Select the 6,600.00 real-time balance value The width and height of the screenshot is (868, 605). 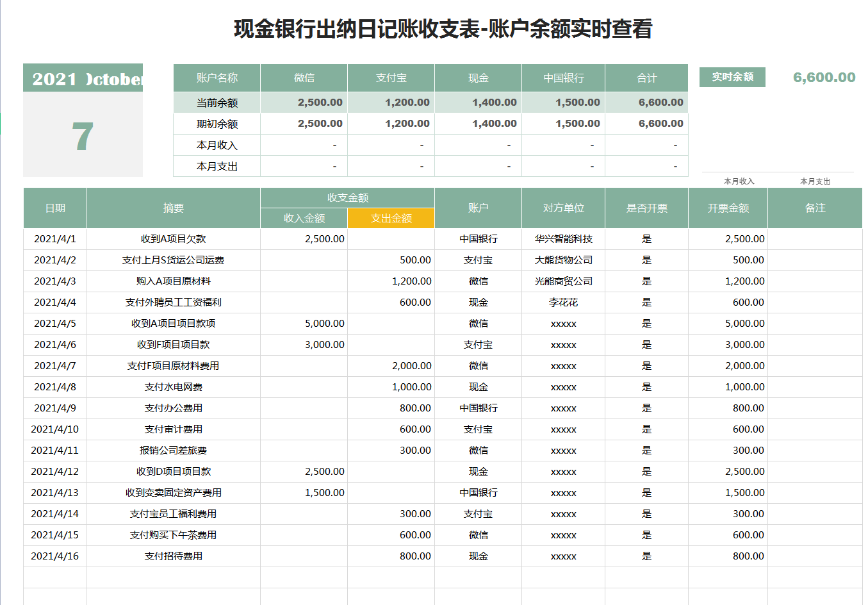(824, 78)
